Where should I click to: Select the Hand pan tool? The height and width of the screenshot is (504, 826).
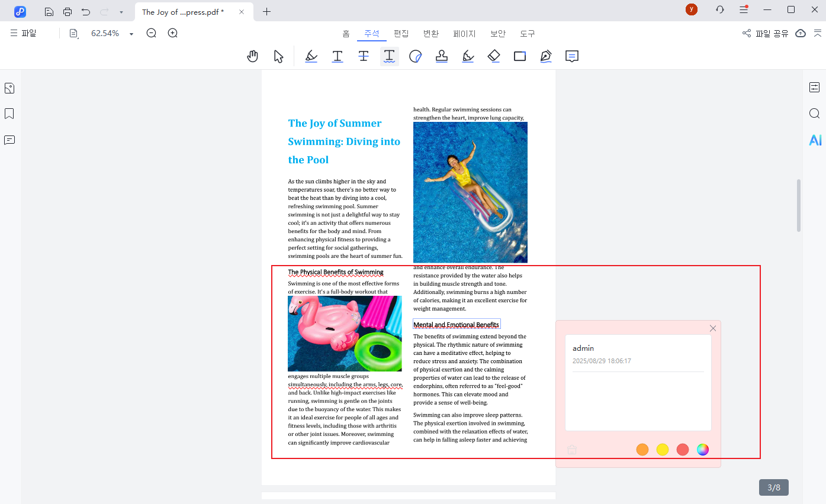(x=253, y=56)
